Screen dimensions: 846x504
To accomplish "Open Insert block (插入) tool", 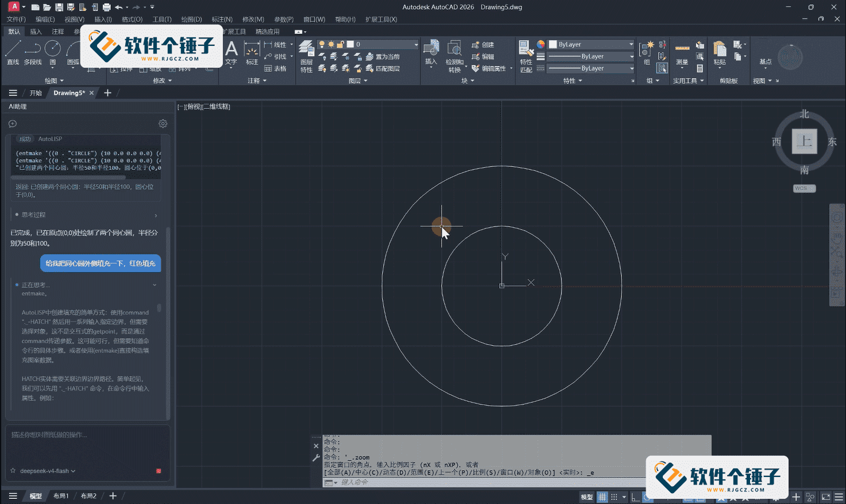I will click(431, 53).
